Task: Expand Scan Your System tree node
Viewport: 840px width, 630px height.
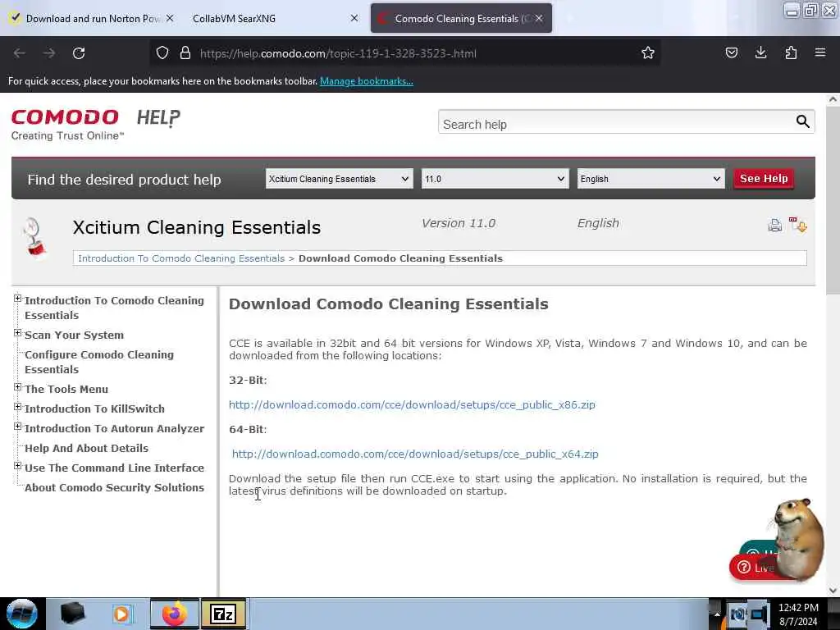Action: point(18,333)
